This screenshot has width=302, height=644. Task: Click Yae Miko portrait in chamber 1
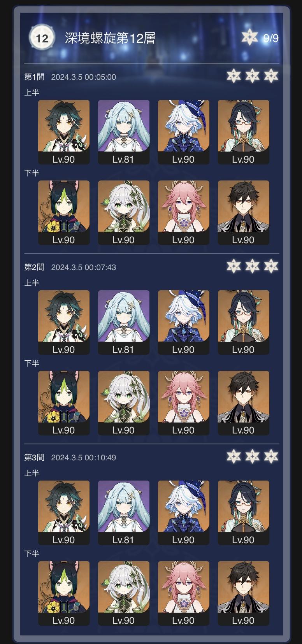coord(184,212)
